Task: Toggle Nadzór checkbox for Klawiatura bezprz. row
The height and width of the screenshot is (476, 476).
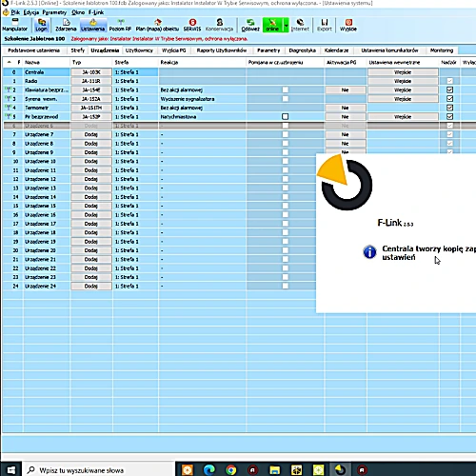Action: click(x=449, y=89)
